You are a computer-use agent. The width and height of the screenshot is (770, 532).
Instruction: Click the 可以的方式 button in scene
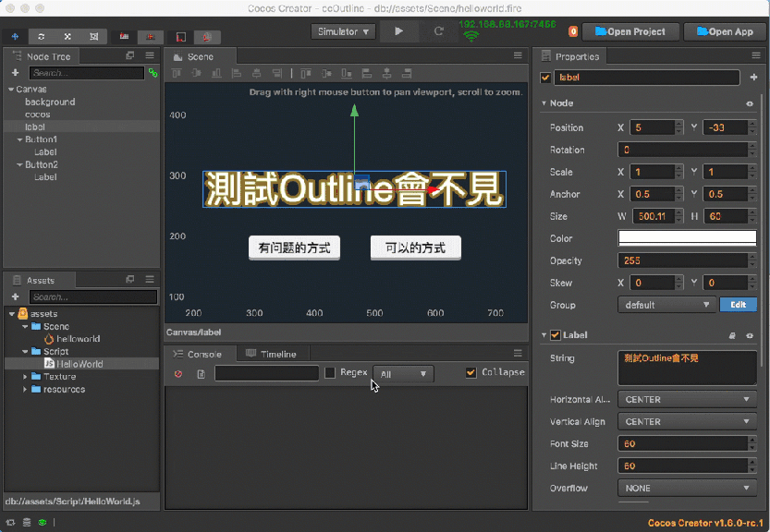coord(415,248)
